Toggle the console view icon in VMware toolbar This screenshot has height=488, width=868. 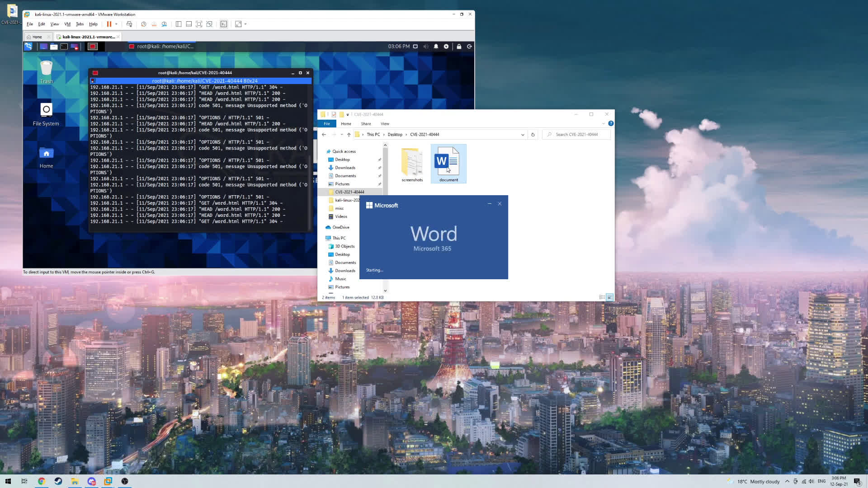(224, 24)
